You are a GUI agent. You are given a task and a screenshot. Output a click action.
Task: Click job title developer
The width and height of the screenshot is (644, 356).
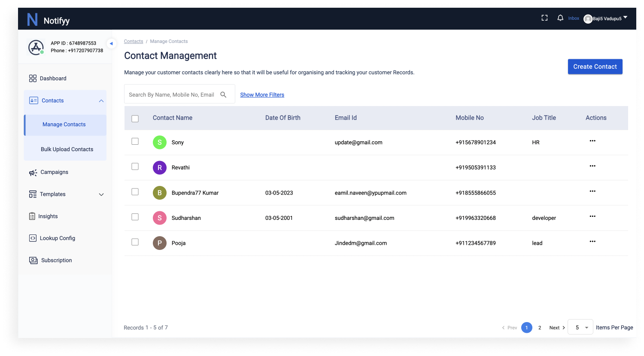544,218
